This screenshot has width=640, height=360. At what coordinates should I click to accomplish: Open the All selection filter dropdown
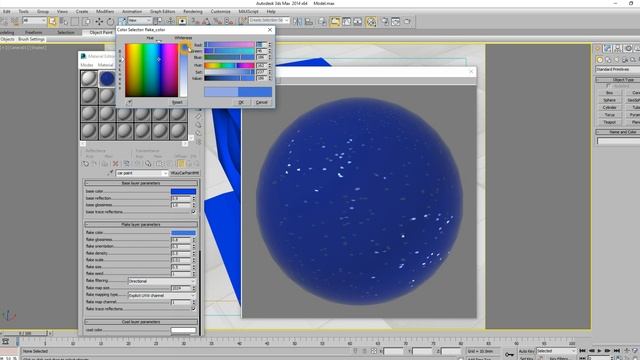34,20
